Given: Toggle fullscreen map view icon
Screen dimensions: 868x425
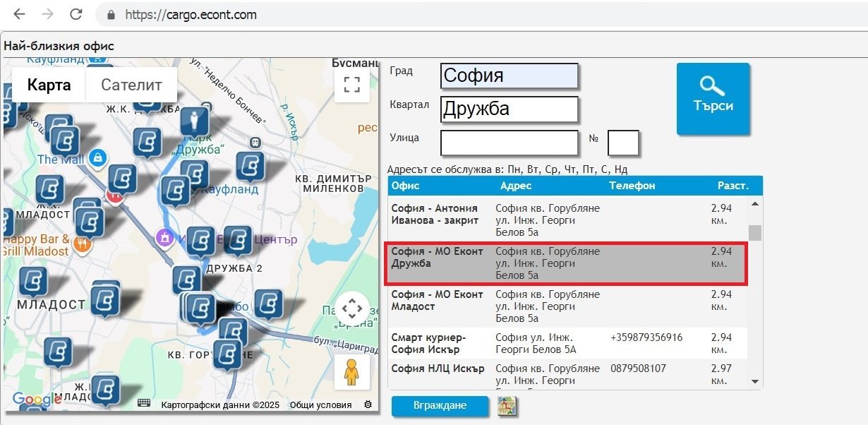Looking at the screenshot, I should click(x=351, y=85).
